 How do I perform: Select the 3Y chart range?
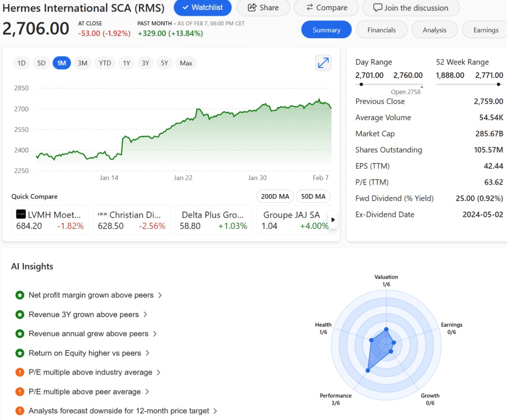click(146, 63)
